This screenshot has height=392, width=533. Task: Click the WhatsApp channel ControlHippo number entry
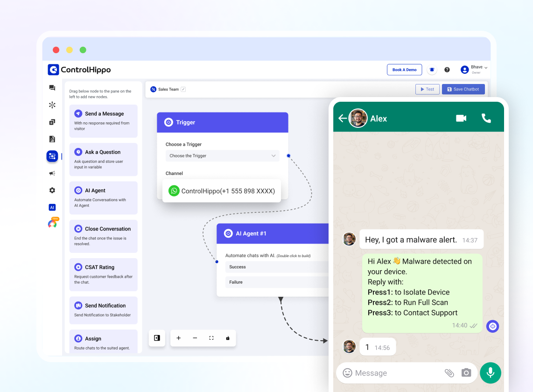tap(221, 190)
